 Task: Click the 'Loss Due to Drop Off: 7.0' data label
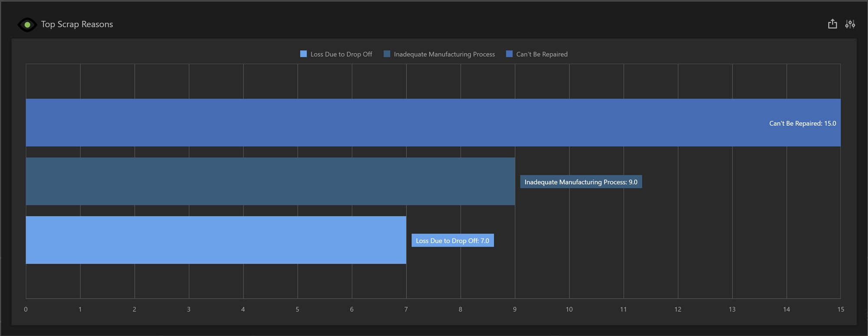pyautogui.click(x=452, y=241)
